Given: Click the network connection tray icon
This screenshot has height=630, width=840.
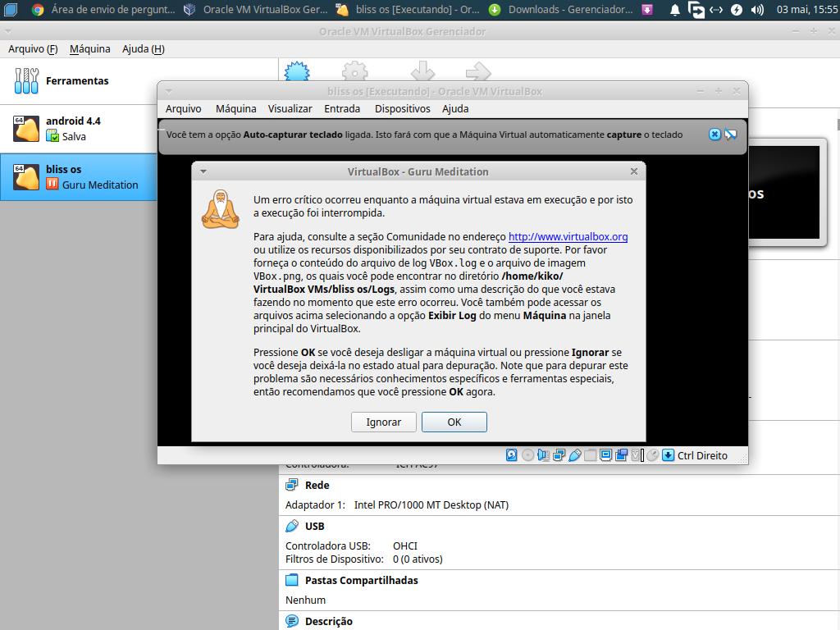Looking at the screenshot, I should coord(715,10).
